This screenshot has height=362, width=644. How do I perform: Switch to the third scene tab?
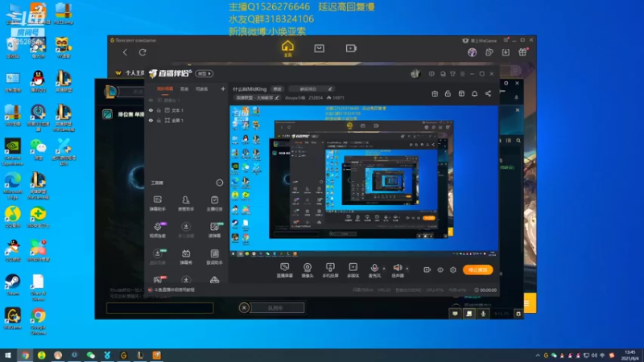pos(202,89)
